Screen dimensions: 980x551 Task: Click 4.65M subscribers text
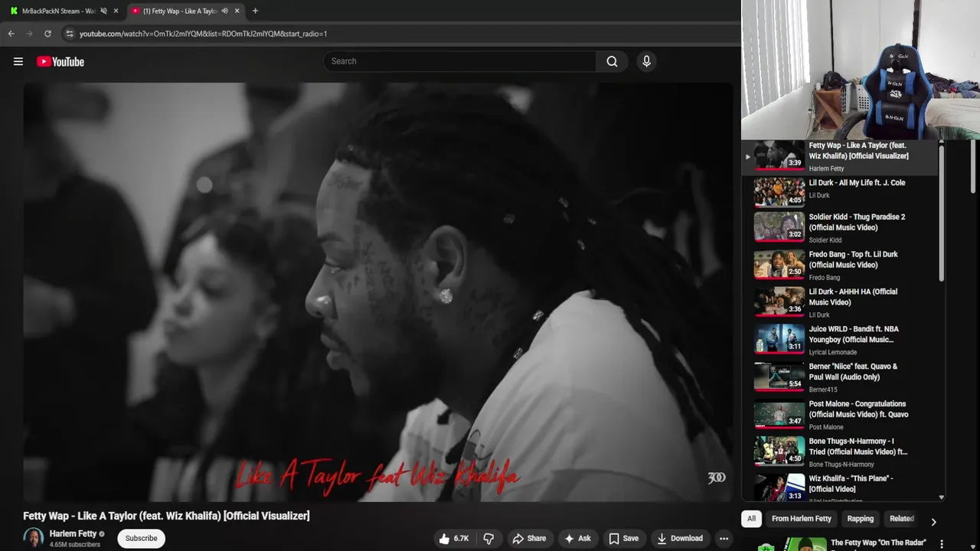pyautogui.click(x=75, y=545)
